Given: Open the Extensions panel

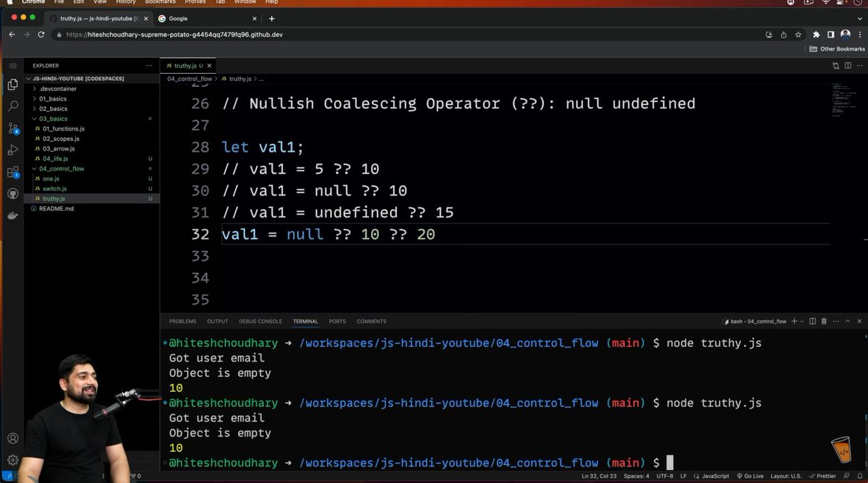Looking at the screenshot, I should (x=13, y=173).
